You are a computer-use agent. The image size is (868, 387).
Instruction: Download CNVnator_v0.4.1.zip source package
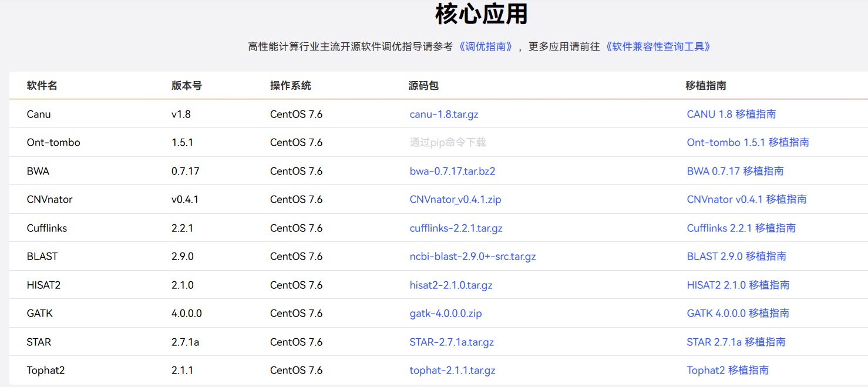[455, 200]
